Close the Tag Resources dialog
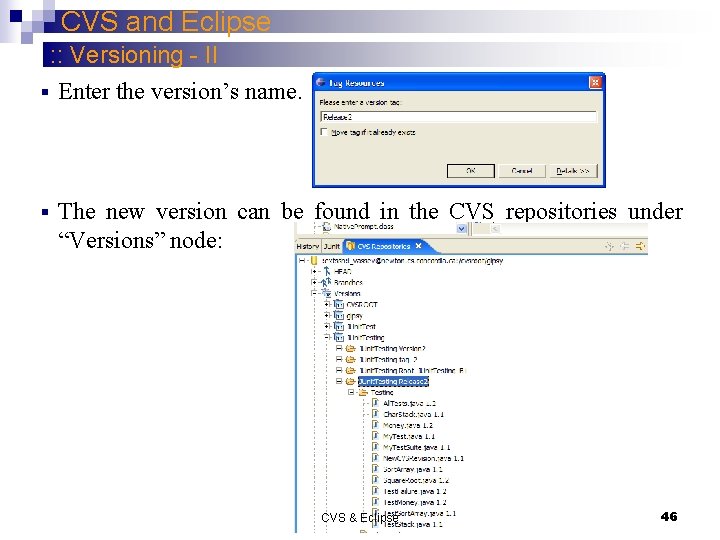The image size is (720, 540). coord(595,82)
